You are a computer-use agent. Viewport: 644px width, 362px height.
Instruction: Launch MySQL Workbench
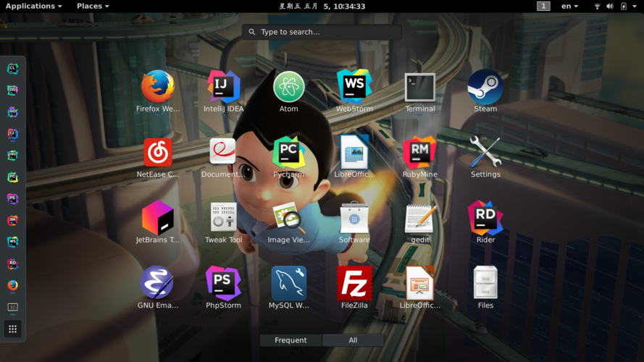pos(289,283)
